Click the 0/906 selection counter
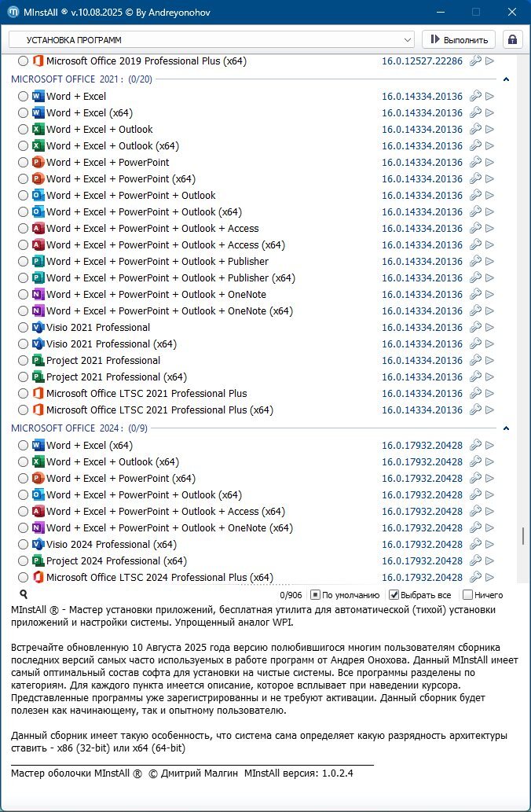The height and width of the screenshot is (812, 531). click(291, 596)
